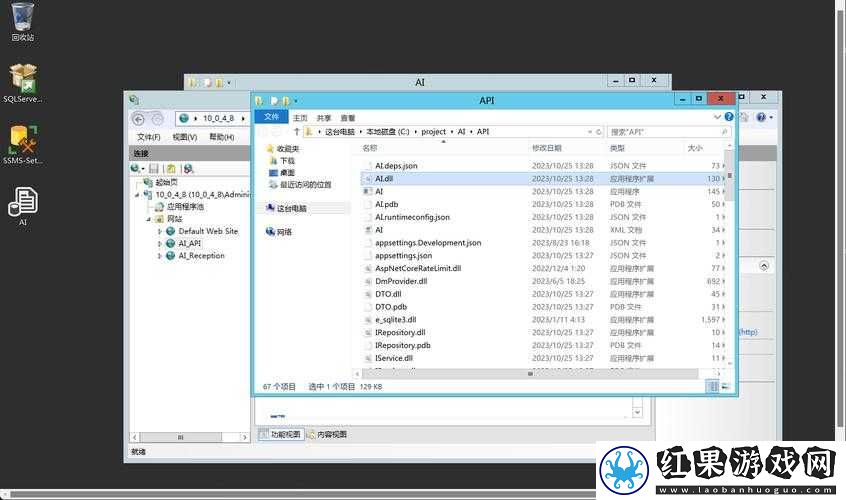This screenshot has width=846, height=500.
Task: Switch to Content View tab in IIS
Action: tap(327, 434)
